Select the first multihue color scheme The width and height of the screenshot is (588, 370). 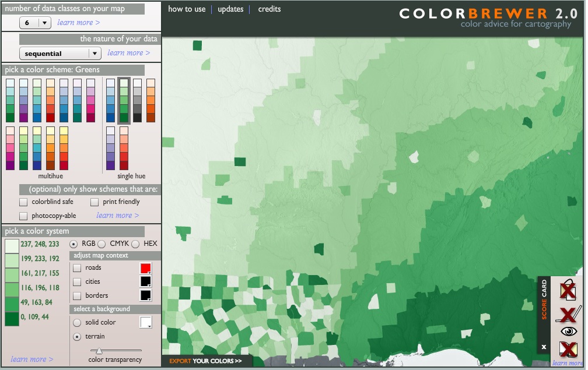(x=10, y=101)
